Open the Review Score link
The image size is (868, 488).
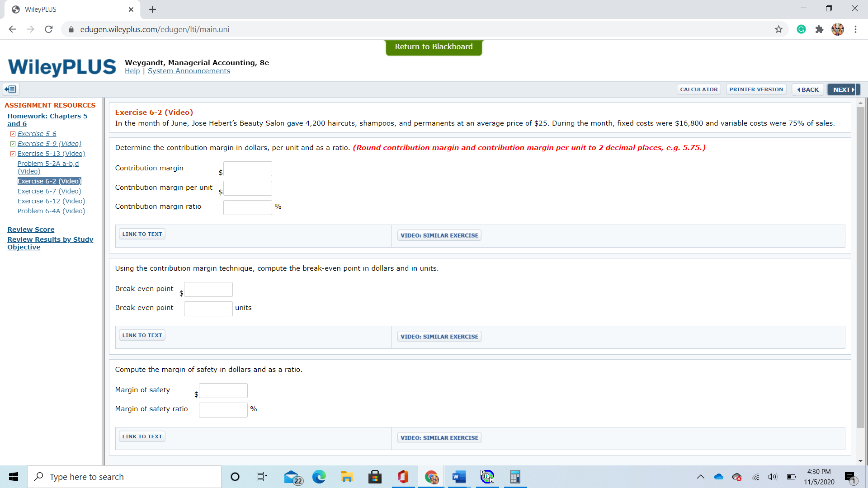[x=31, y=230]
